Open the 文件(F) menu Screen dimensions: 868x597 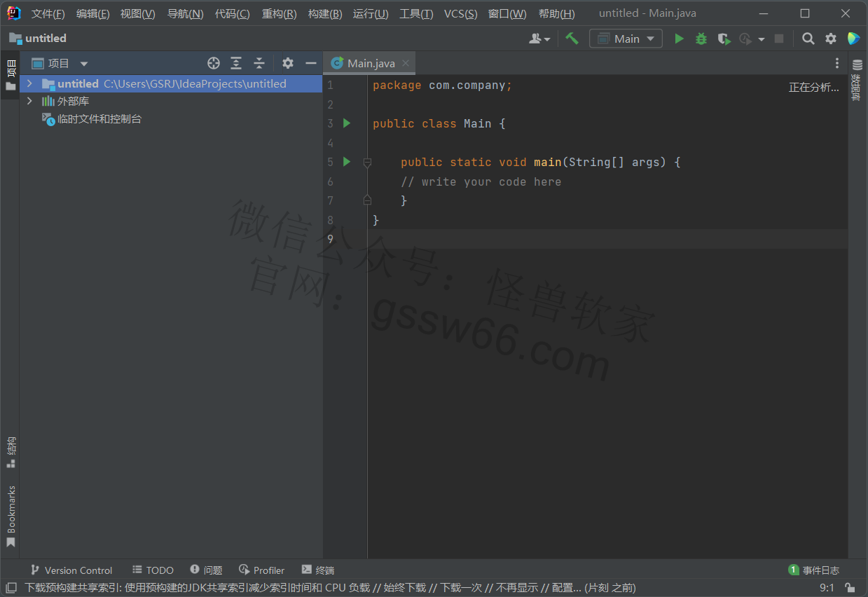tap(48, 14)
